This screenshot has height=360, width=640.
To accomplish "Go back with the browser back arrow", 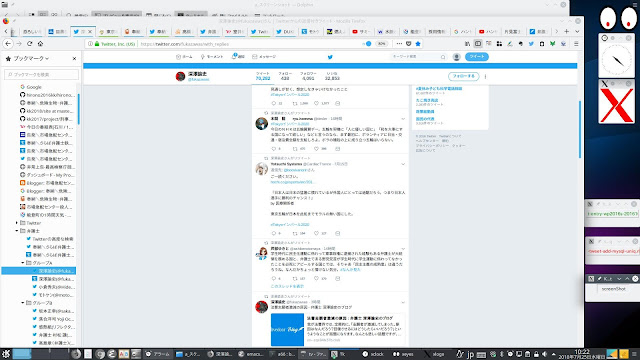I will coord(8,44).
